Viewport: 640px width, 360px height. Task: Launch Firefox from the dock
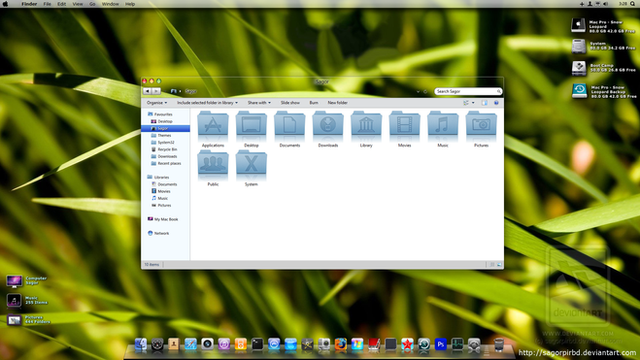tap(340, 344)
